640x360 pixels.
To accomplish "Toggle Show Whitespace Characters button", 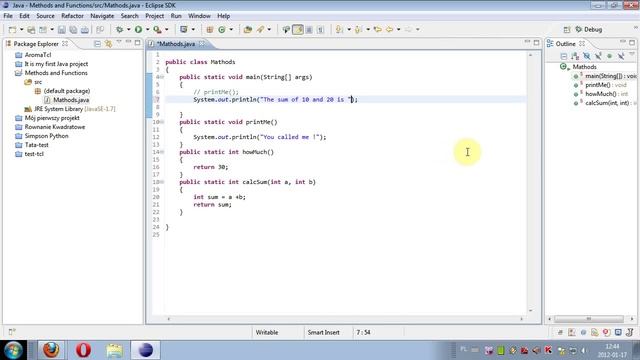I will [320, 29].
